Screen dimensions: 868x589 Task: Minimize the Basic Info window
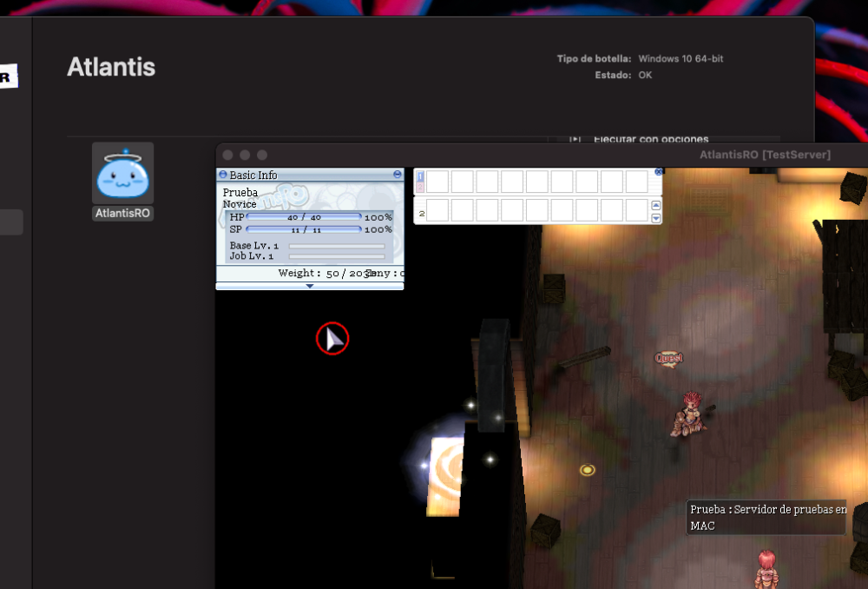tap(398, 175)
